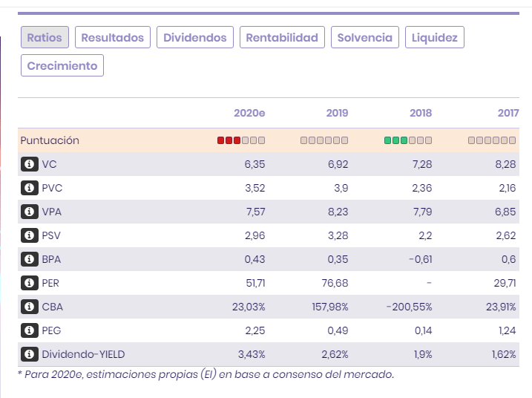This screenshot has height=398, width=532.
Task: Switch to the Resultados tab
Action: 113,37
